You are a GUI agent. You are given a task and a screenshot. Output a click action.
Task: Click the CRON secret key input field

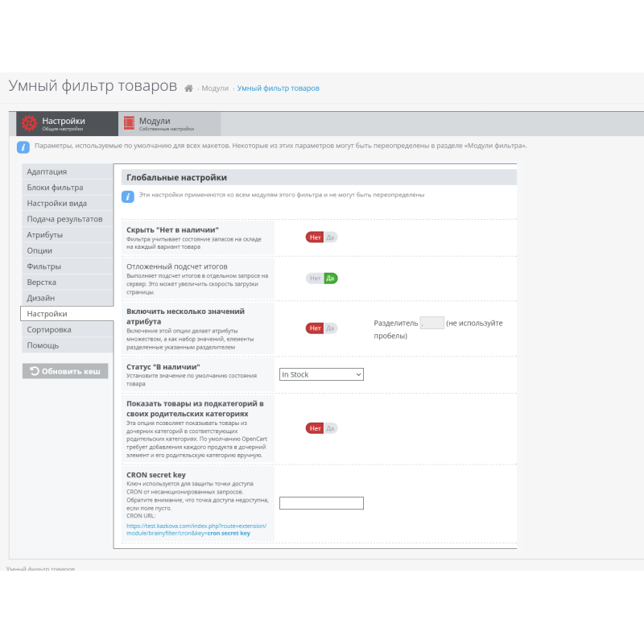click(x=320, y=502)
